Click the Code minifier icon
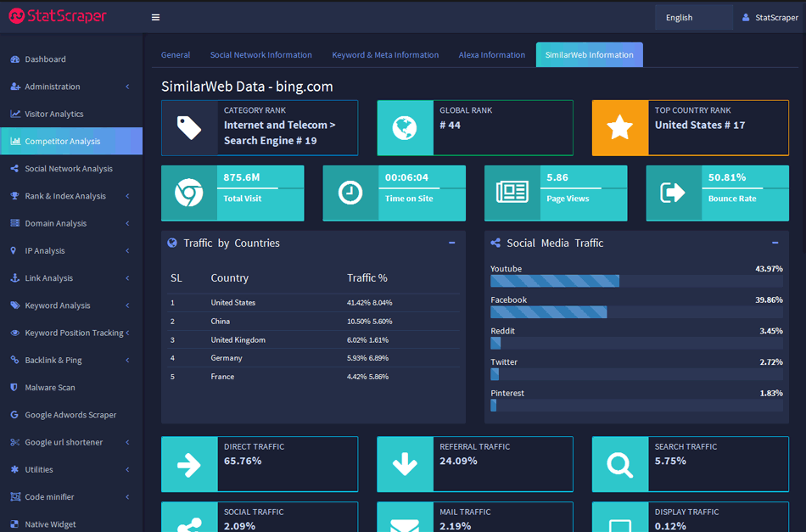Screen dimensions: 806x532 [x=15, y=496]
